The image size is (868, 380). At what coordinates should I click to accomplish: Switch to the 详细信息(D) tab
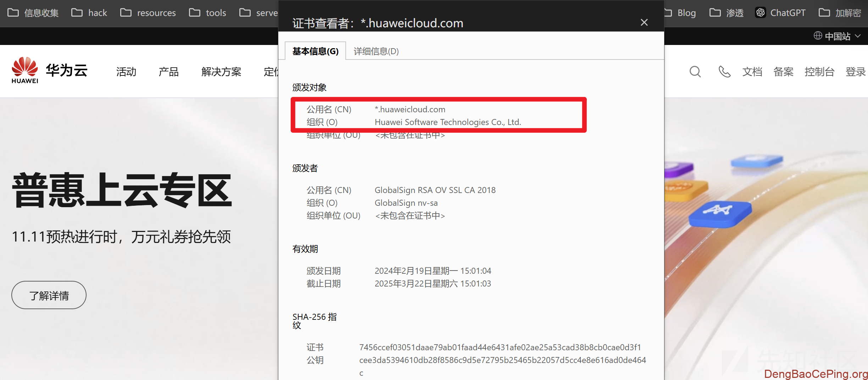pos(376,51)
